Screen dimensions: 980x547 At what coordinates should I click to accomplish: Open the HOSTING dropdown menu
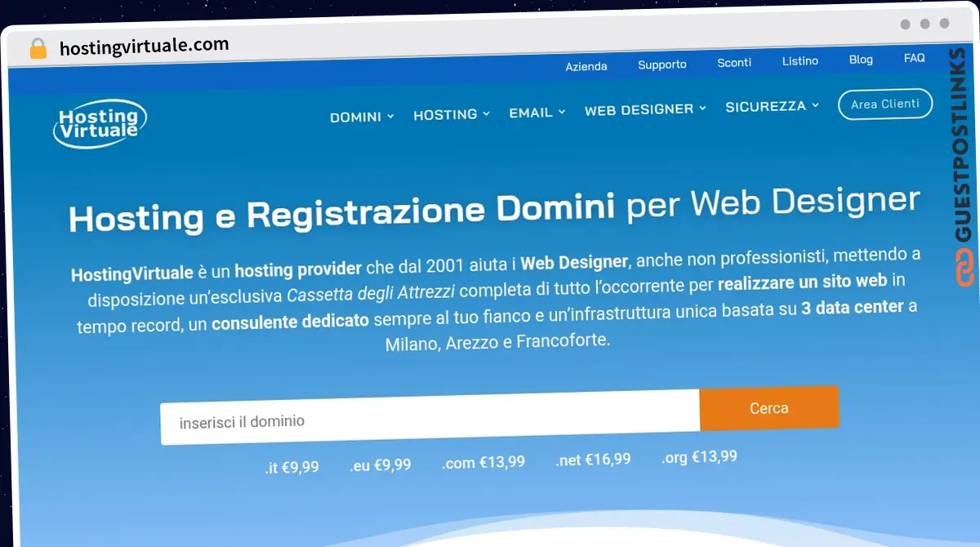click(449, 114)
